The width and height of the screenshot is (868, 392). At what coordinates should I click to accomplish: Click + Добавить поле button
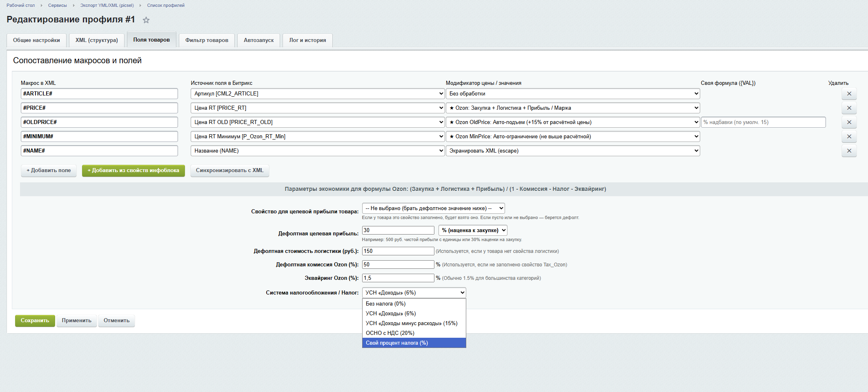[x=49, y=171]
